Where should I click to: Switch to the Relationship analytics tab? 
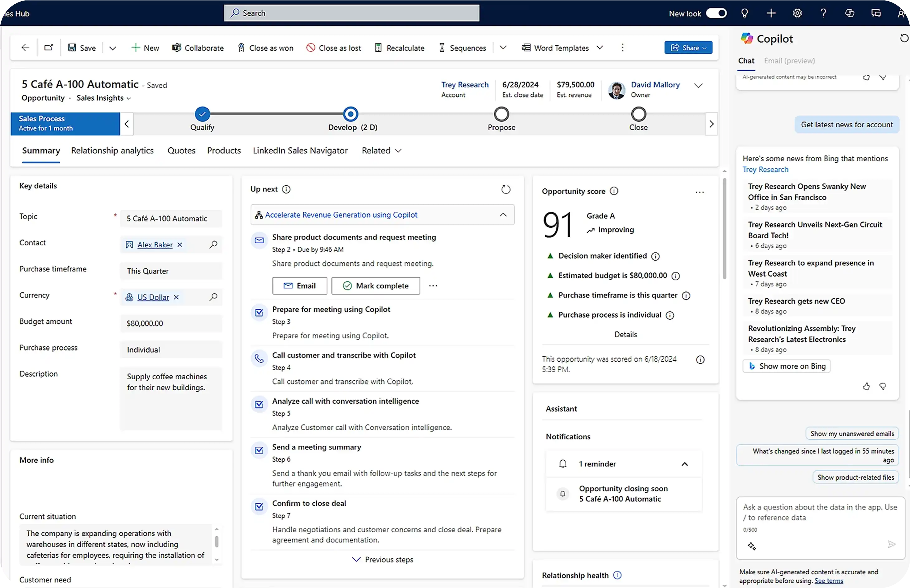point(112,150)
